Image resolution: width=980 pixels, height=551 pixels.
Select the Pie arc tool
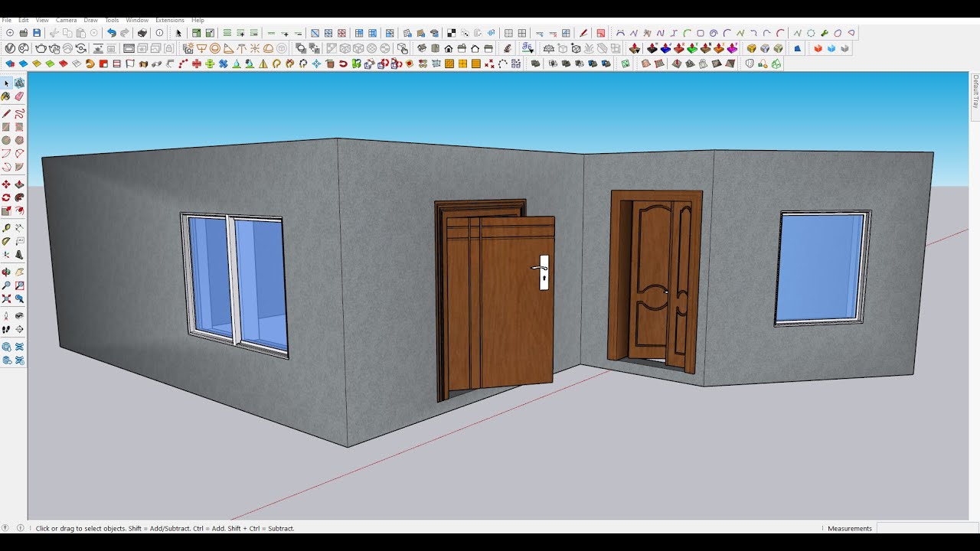tap(19, 167)
